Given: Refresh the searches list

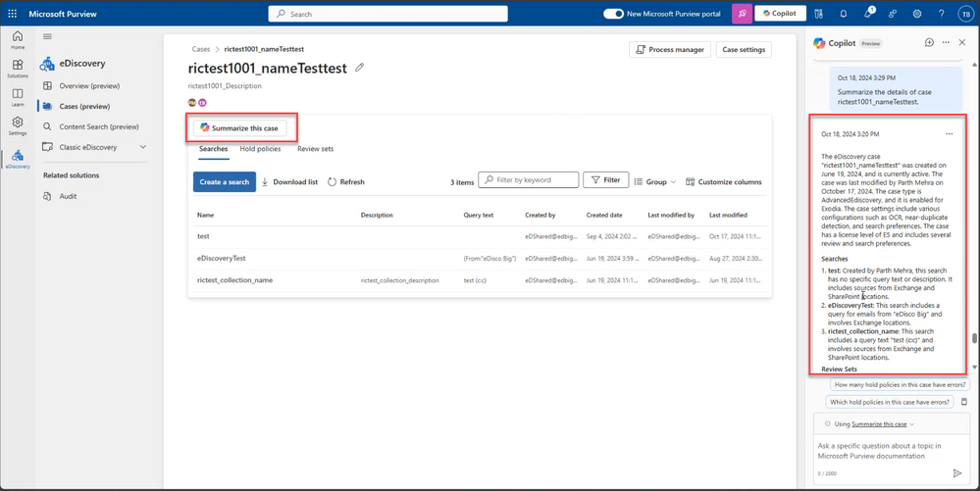Looking at the screenshot, I should click(x=346, y=181).
